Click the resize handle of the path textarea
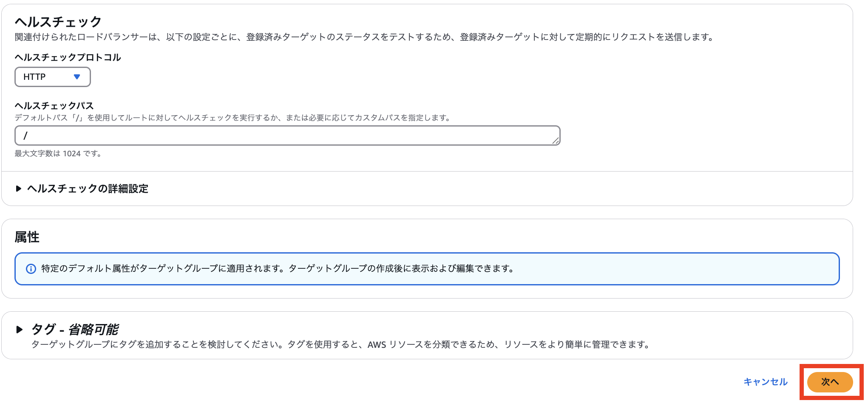 tap(557, 141)
